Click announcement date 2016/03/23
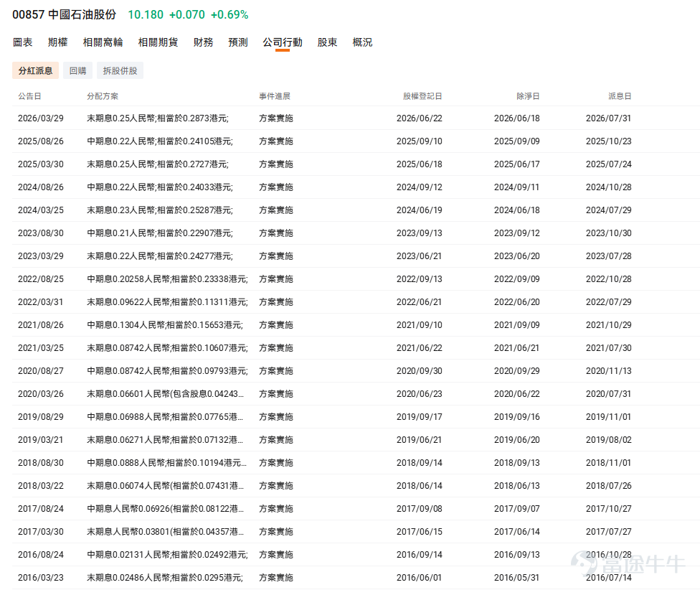The height and width of the screenshot is (590, 700). point(41,578)
